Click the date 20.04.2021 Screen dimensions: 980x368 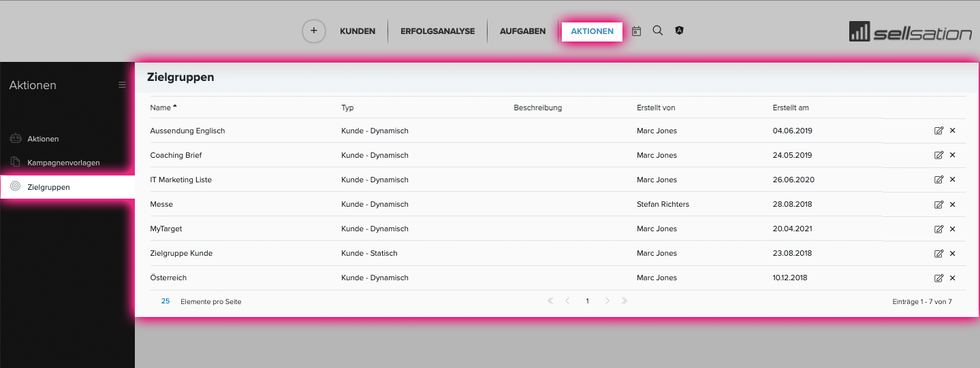tap(793, 229)
